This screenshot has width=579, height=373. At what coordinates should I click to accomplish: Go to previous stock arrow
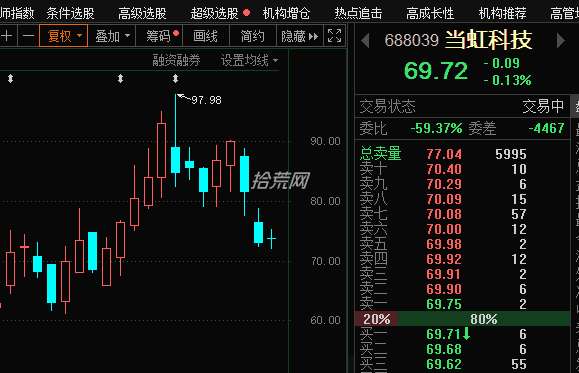(365, 40)
